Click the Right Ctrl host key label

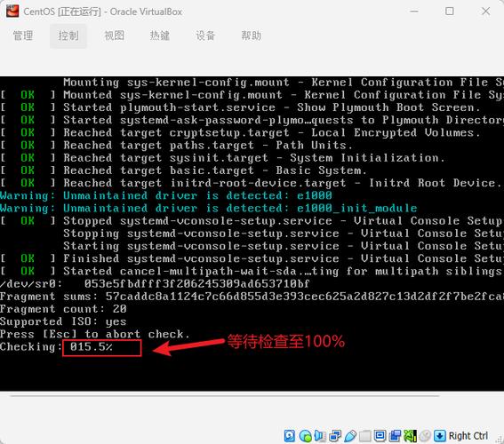coord(468,436)
